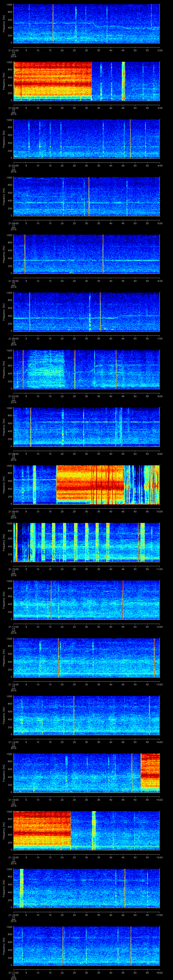173x980 pixels.
Task: Click the spectrogram panel starting at 21:12:00
Action: coord(87,657)
